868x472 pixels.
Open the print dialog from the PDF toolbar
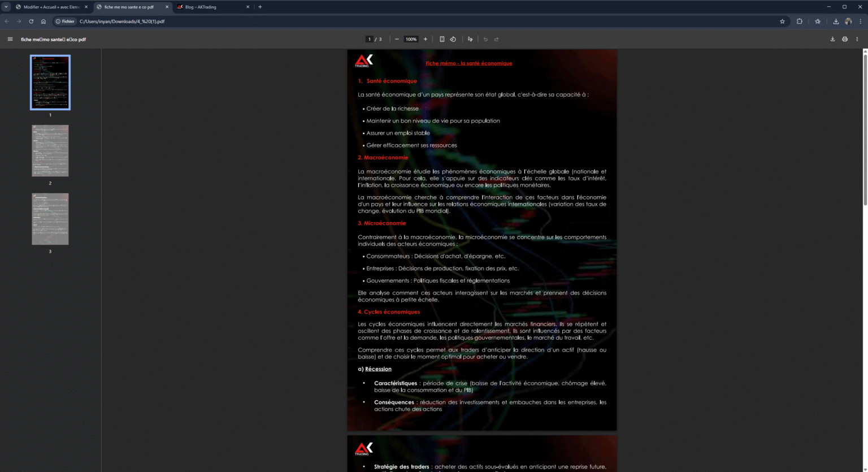click(844, 39)
